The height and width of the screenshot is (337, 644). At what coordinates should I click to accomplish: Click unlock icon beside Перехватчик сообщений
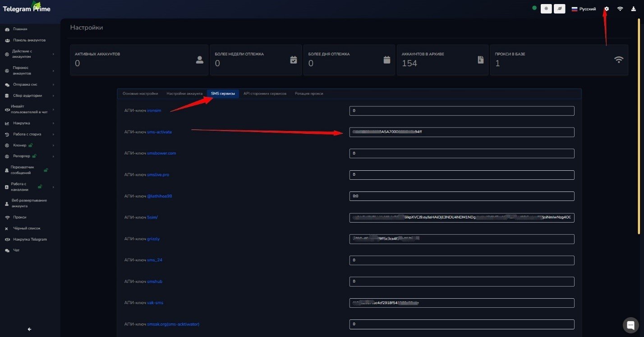pos(46,170)
